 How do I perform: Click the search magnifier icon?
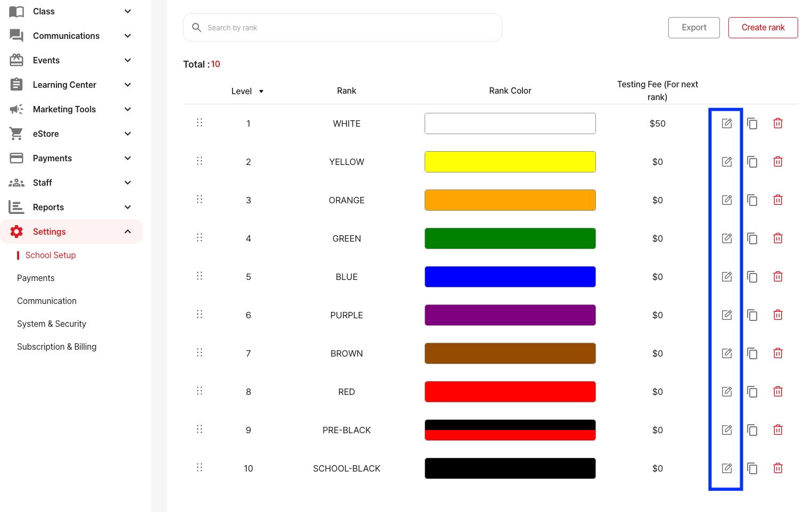click(x=196, y=27)
